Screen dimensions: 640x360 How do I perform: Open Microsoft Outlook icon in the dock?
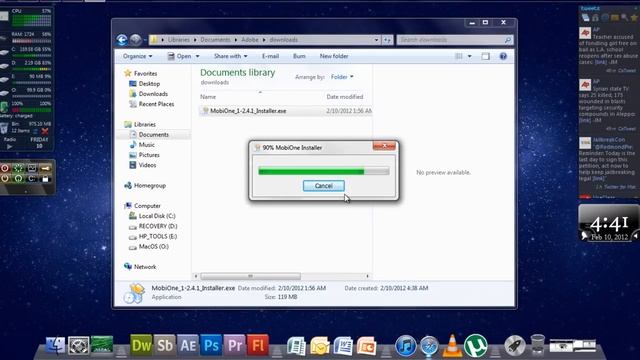point(320,346)
